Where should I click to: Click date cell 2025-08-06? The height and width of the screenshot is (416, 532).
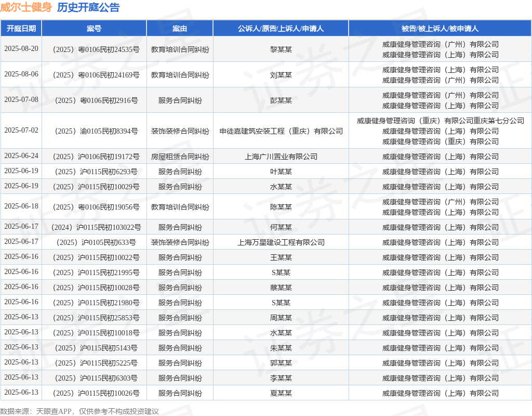coord(21,74)
